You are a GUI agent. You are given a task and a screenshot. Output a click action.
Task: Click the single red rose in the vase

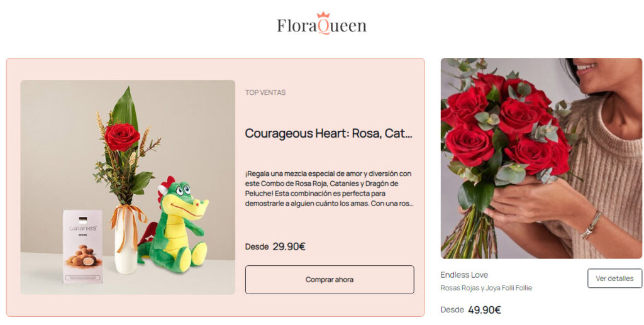(121, 136)
